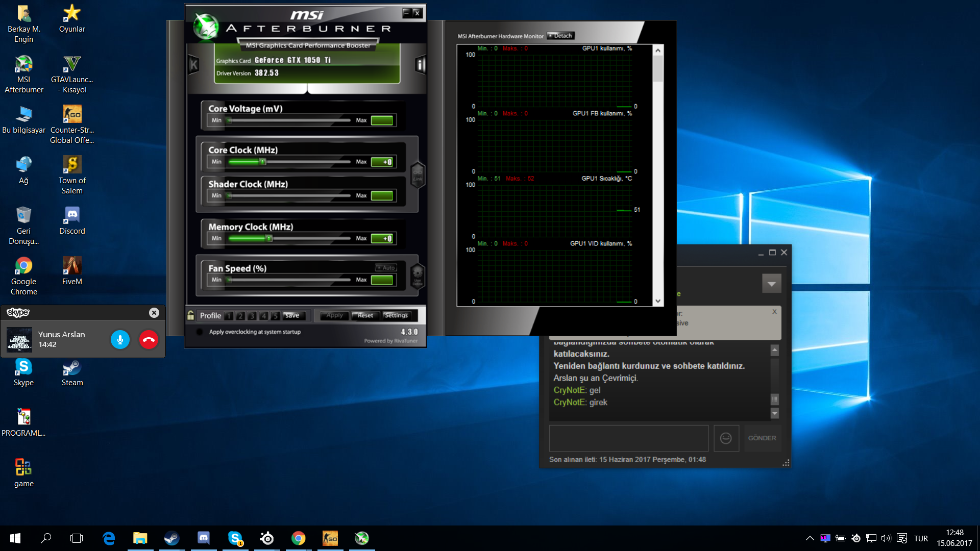
Task: Select the Town of Salem desktop icon
Action: click(x=72, y=176)
